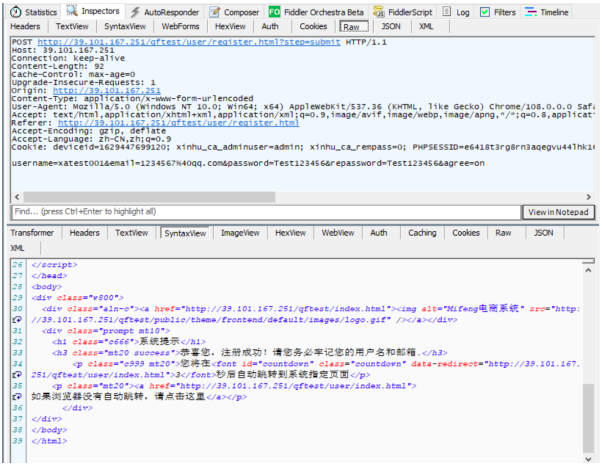Click the Timeline bars icon
Image resolution: width=602 pixels, height=465 pixels.
click(x=531, y=12)
